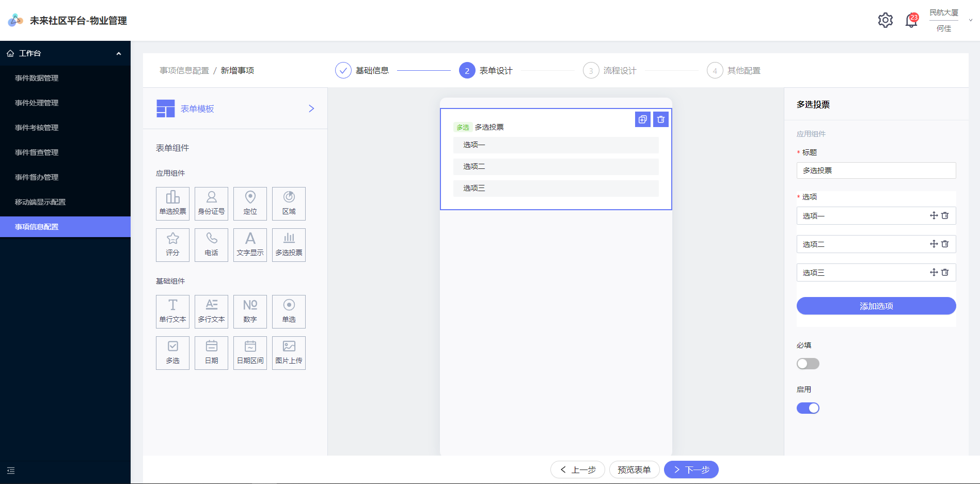Add the 日期 date component
This screenshot has height=484, width=980.
point(211,353)
